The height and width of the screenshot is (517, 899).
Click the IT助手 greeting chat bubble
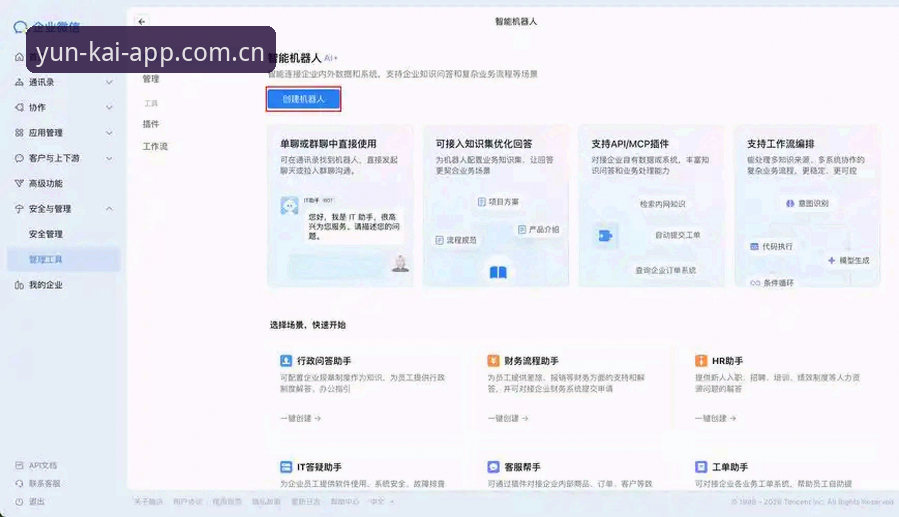coord(352,226)
